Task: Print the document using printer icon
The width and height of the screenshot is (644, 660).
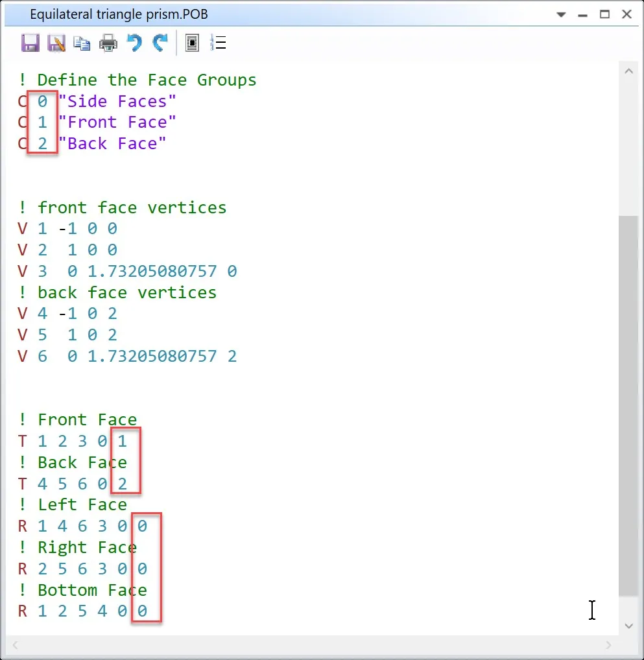Action: click(108, 43)
